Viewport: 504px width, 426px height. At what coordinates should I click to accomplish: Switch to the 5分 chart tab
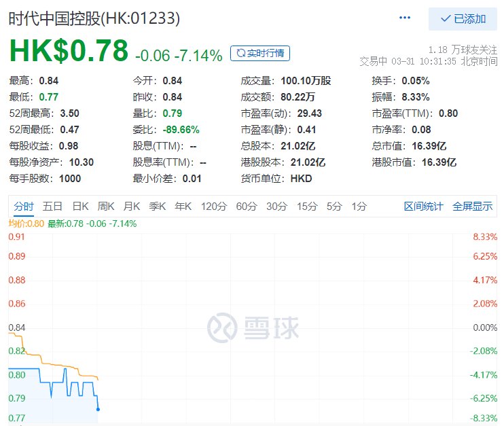tap(334, 206)
